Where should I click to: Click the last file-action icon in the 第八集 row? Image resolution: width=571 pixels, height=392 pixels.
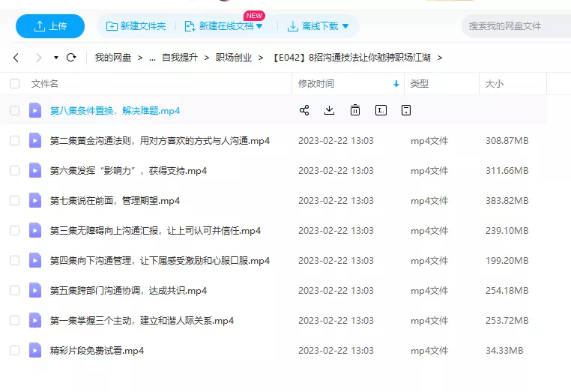[406, 111]
